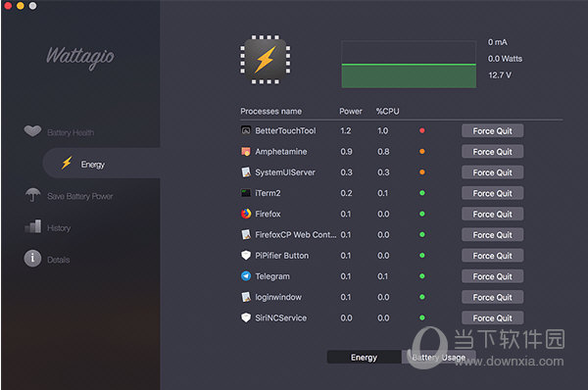Image resolution: width=588 pixels, height=390 pixels.
Task: Click the 0.0 Watts reading
Action: [x=505, y=59]
